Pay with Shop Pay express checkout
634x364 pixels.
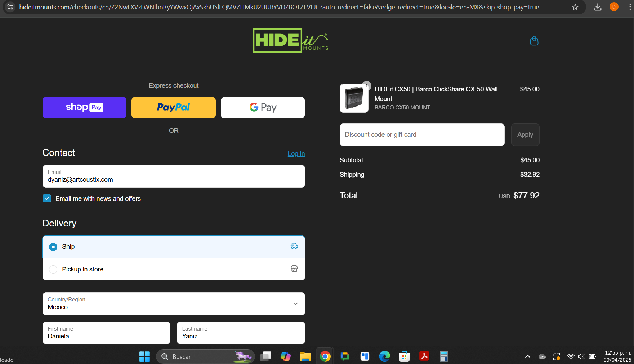pyautogui.click(x=84, y=107)
